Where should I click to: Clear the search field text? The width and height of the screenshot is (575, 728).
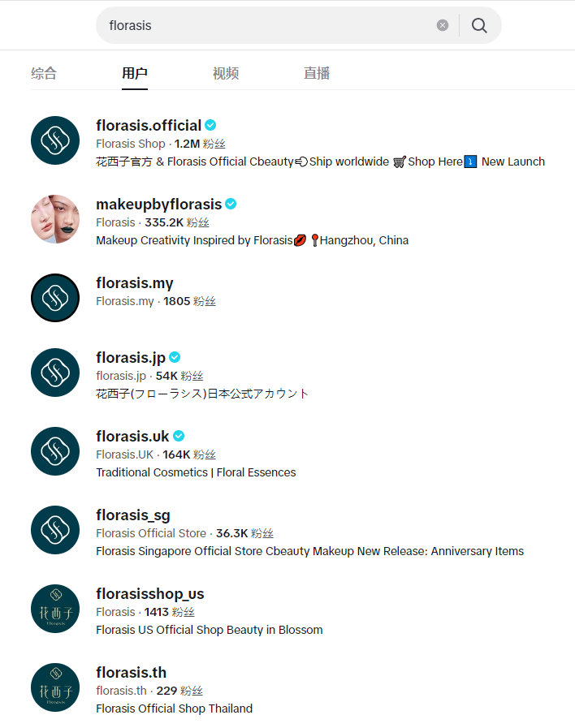[x=443, y=25]
